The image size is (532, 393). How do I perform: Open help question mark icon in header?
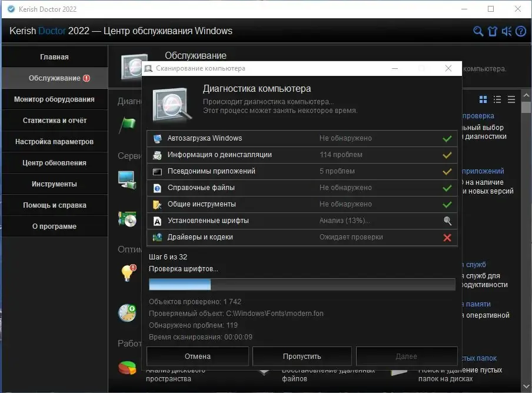(x=521, y=31)
